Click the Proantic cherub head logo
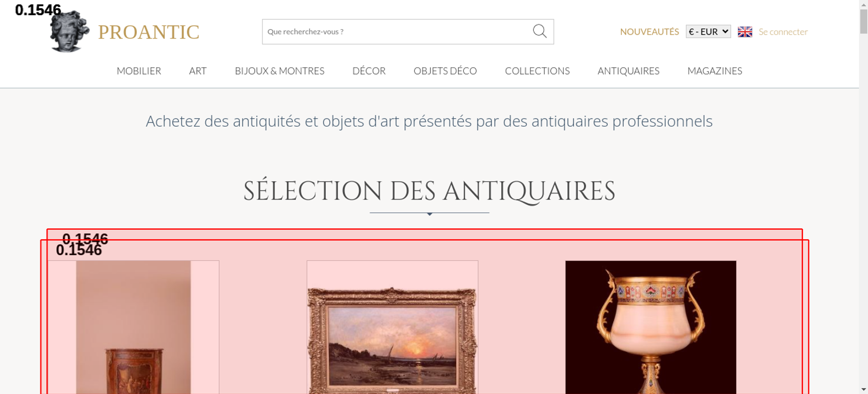Viewport: 868px width, 394px height. pos(69,32)
